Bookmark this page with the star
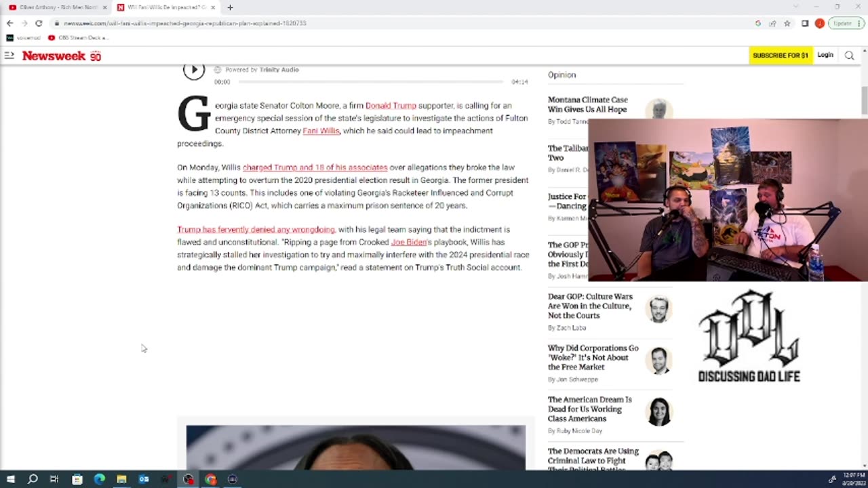Viewport: 868px width, 488px height. (787, 23)
